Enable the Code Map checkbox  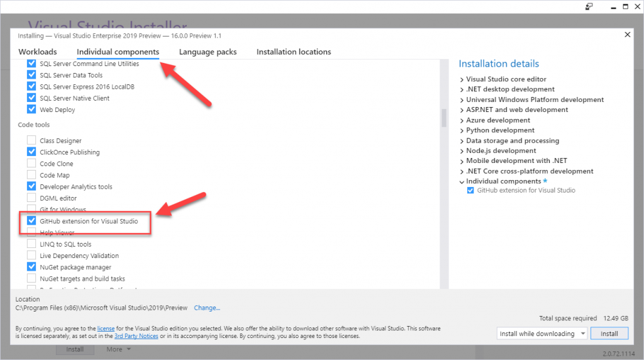point(31,175)
